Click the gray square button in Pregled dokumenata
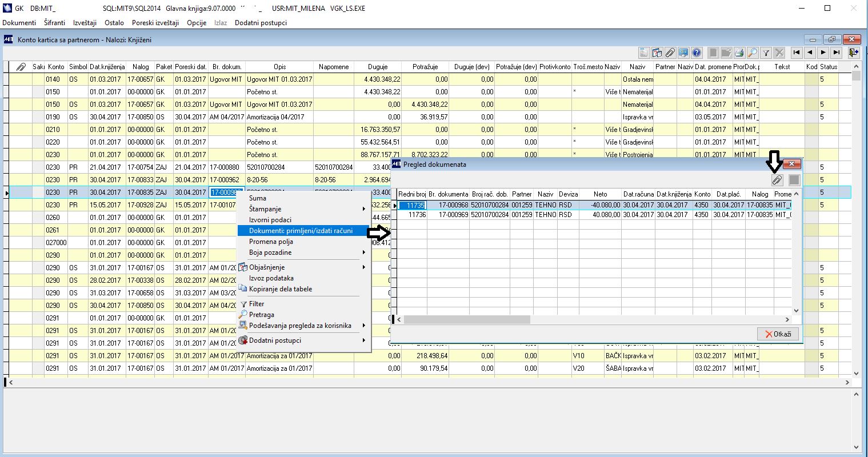Image resolution: width=868 pixels, height=457 pixels. [x=794, y=180]
